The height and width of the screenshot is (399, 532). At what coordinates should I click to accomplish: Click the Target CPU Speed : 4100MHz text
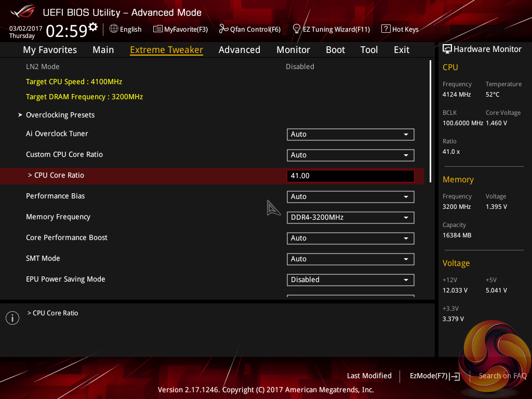click(x=74, y=82)
